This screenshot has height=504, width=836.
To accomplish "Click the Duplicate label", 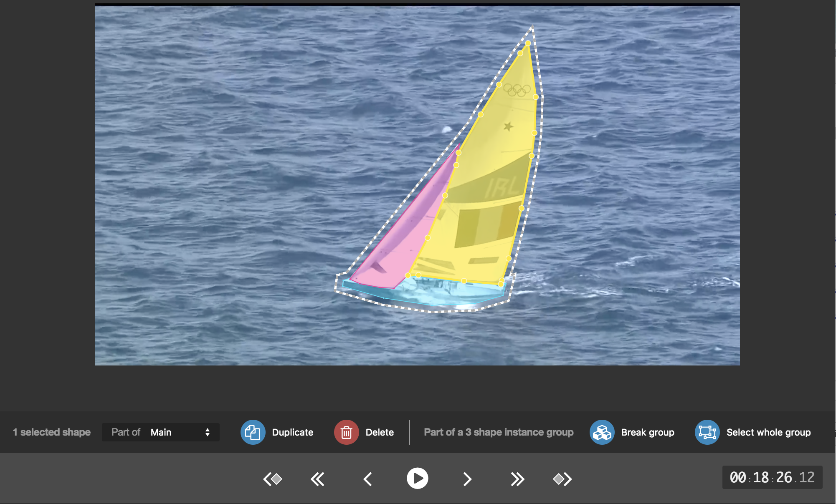I will pos(293,432).
